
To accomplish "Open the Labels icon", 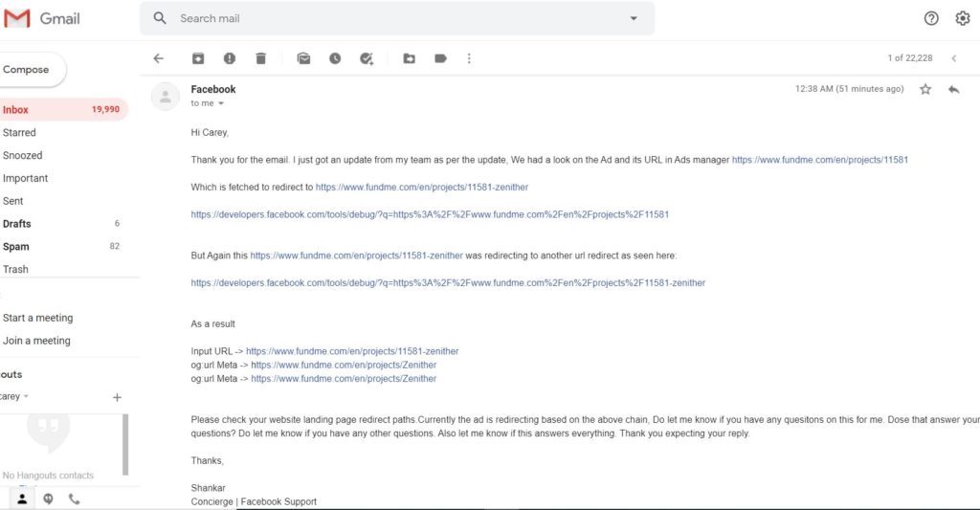I will 440,58.
